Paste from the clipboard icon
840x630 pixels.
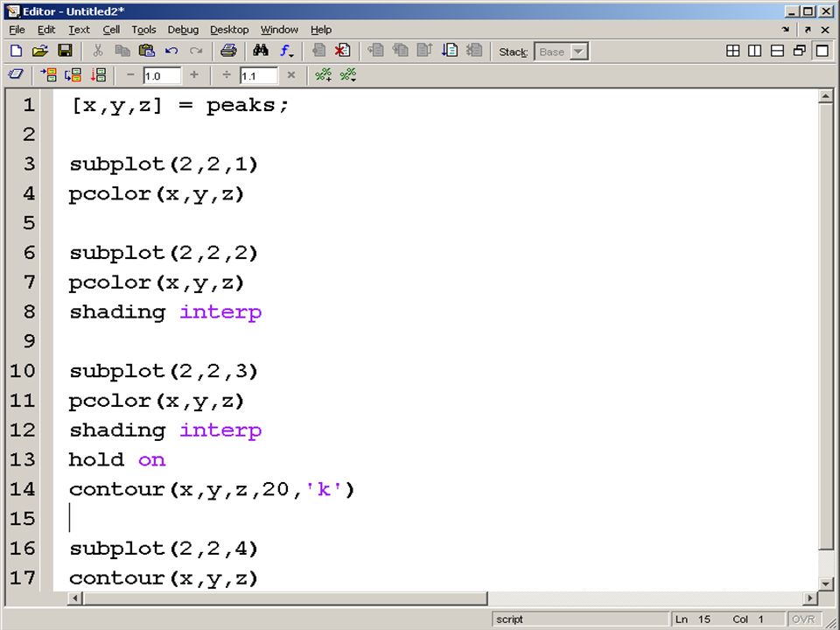[x=147, y=51]
